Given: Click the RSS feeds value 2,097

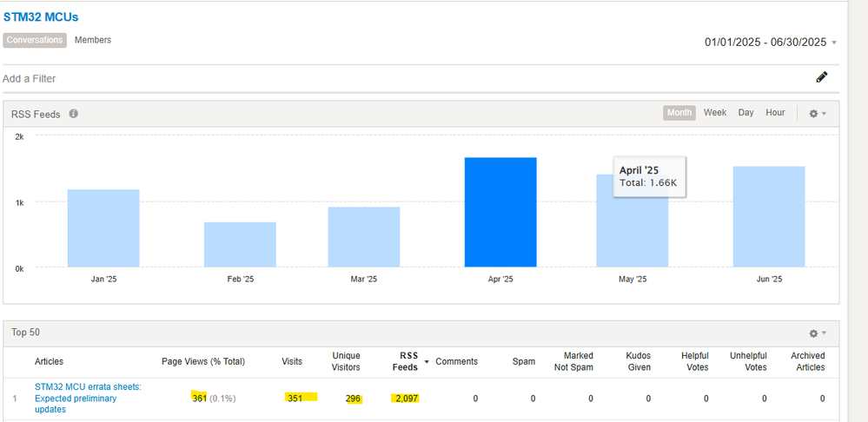Looking at the screenshot, I should [x=406, y=399].
